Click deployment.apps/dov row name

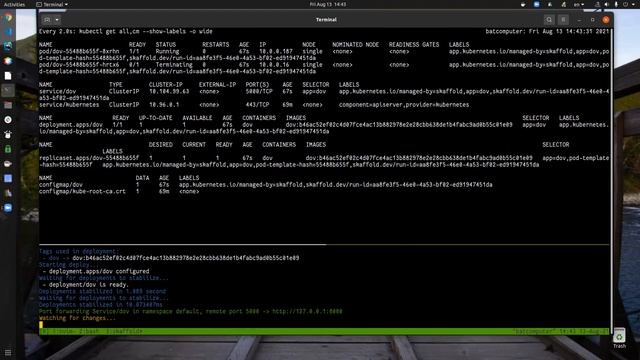coord(71,124)
